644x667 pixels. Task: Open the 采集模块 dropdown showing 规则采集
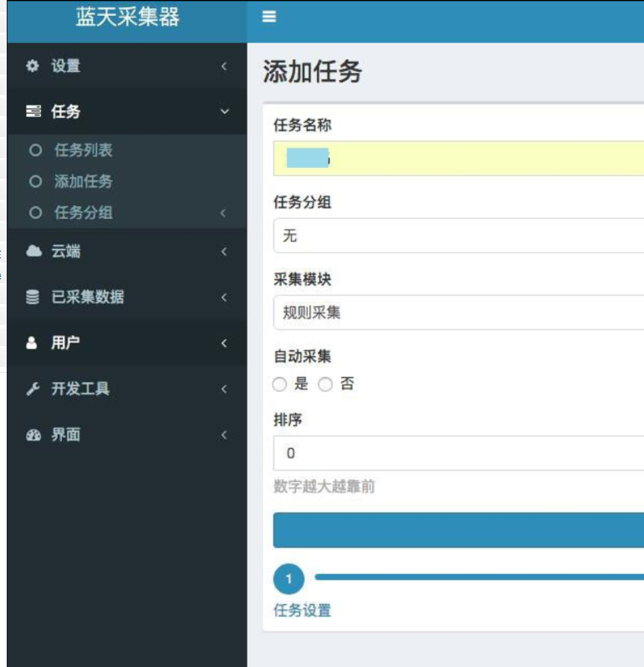(458, 313)
